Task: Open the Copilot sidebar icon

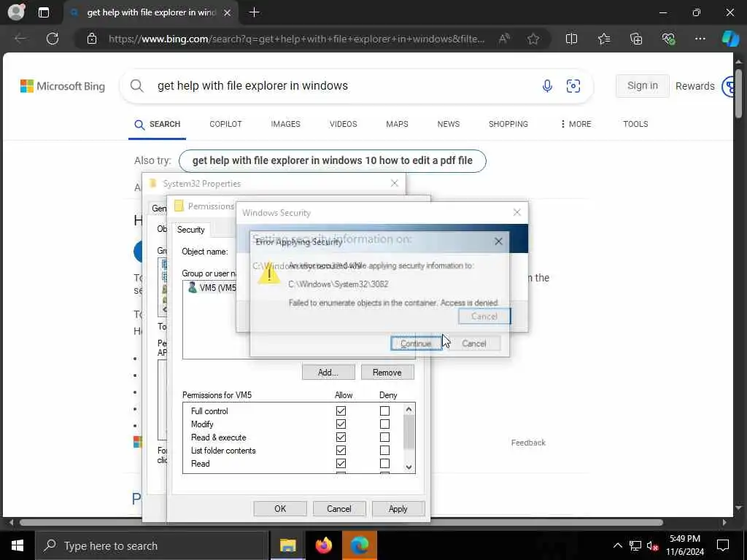Action: (729, 39)
